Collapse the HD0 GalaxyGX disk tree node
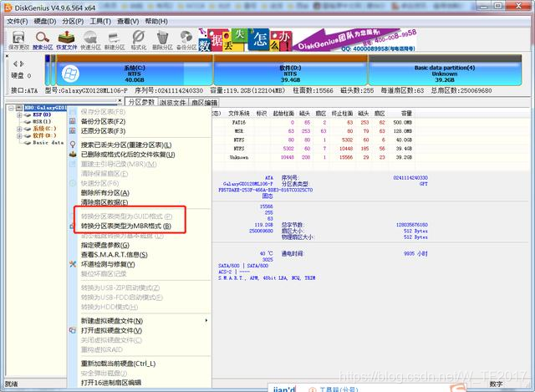535x392 pixels. [11, 108]
